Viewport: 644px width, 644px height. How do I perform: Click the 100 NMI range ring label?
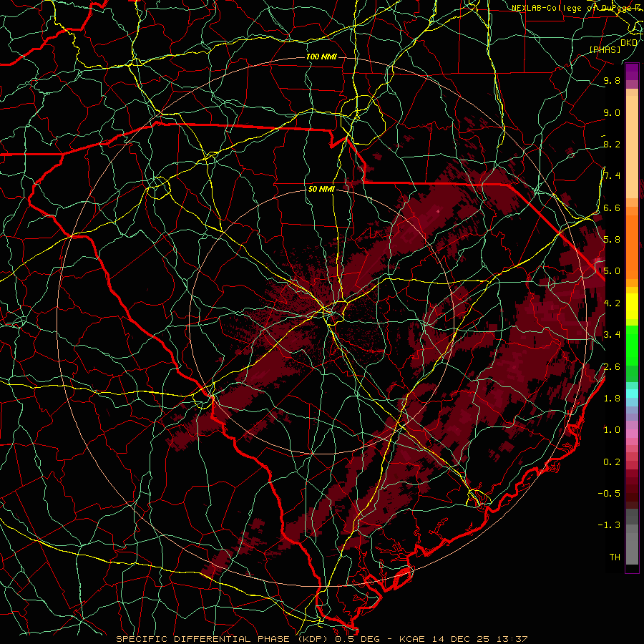pyautogui.click(x=321, y=57)
